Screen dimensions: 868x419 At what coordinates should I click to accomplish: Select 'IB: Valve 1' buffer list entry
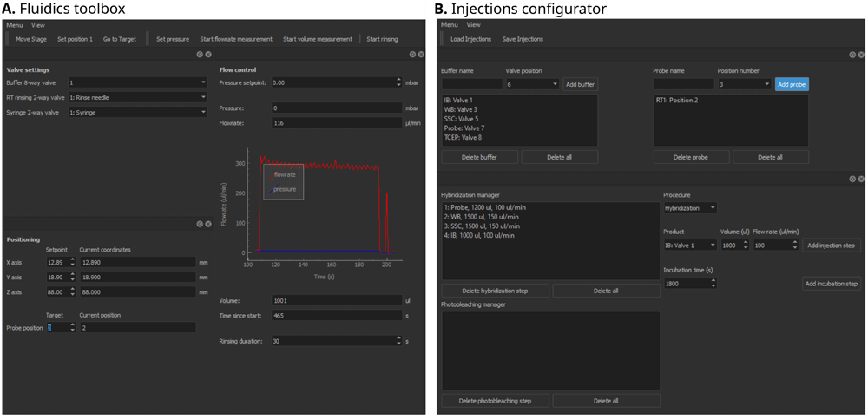pos(458,101)
